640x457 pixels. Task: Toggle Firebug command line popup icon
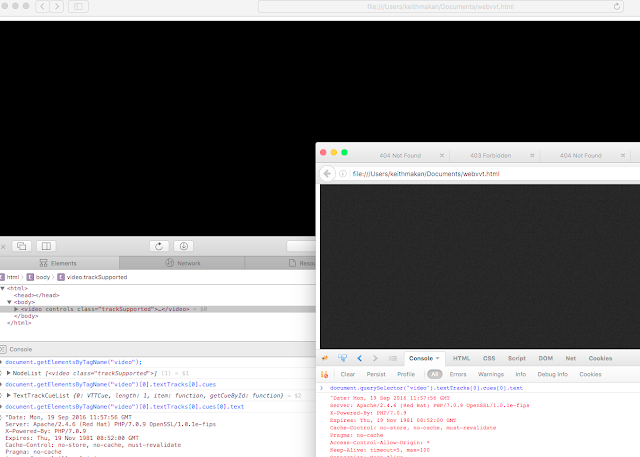(x=393, y=358)
